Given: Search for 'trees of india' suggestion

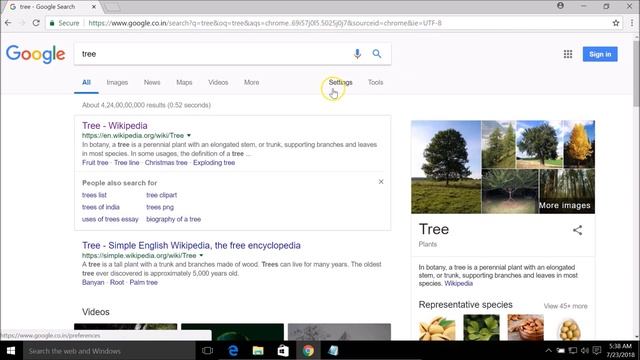Looking at the screenshot, I should (101, 207).
